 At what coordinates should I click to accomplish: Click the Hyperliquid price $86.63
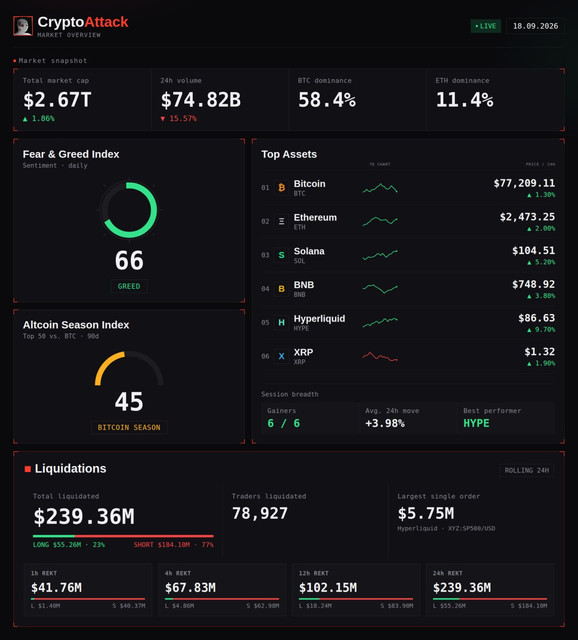click(x=536, y=318)
